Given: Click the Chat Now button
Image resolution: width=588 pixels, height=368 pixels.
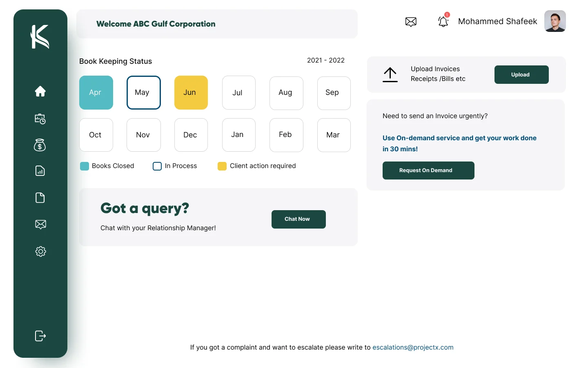Looking at the screenshot, I should click(298, 219).
